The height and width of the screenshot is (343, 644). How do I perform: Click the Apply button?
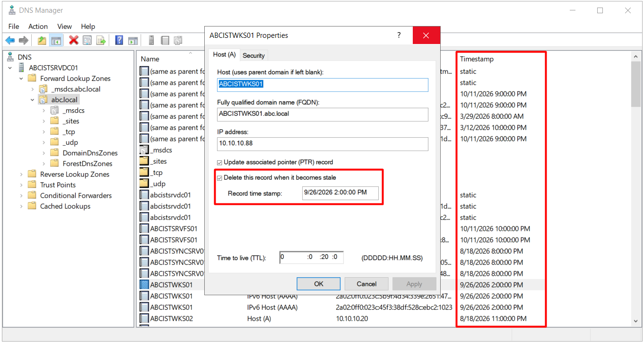coord(414,284)
